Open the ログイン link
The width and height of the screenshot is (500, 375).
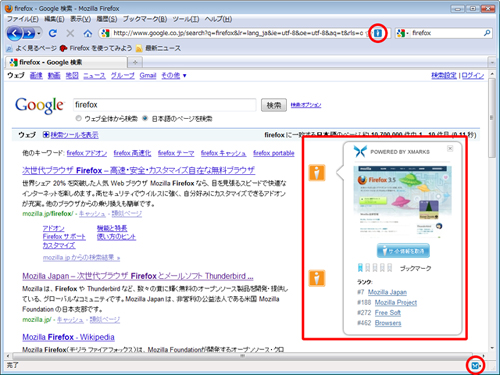click(473, 76)
